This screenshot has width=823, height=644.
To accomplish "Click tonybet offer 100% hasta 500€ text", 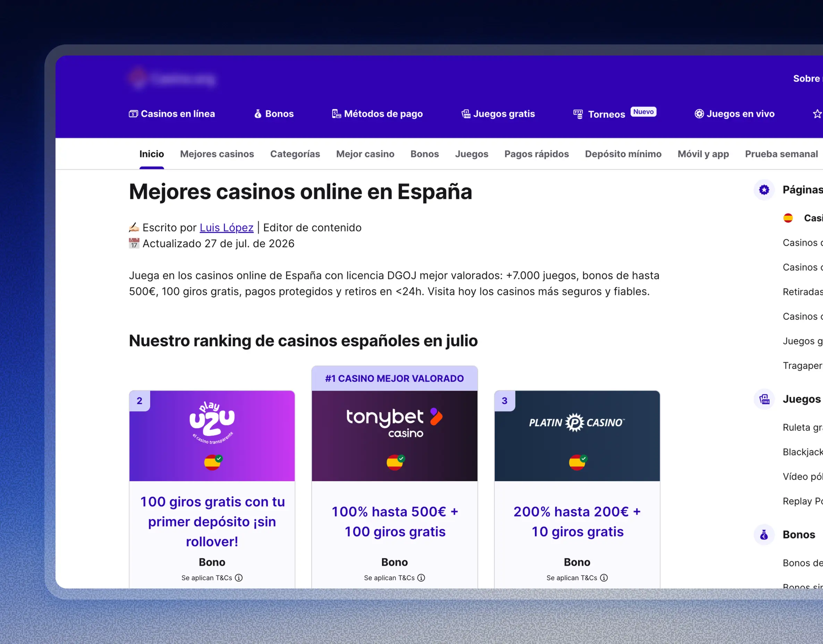I will click(395, 522).
